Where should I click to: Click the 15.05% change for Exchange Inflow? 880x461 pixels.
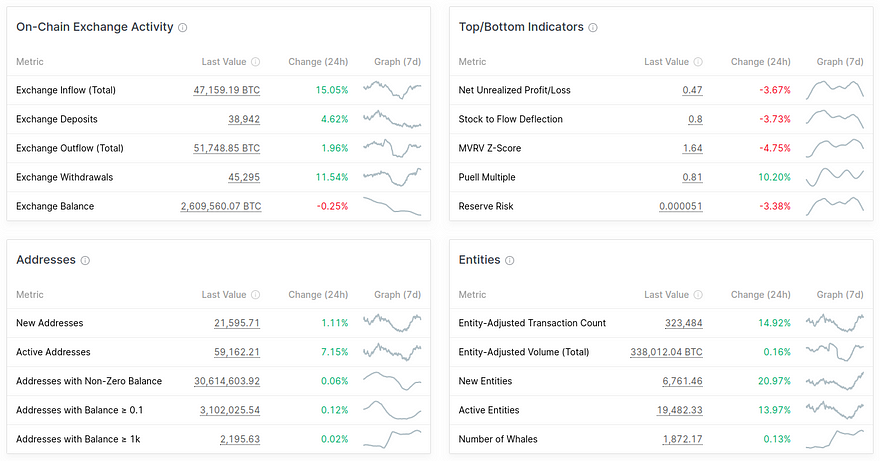pos(332,90)
